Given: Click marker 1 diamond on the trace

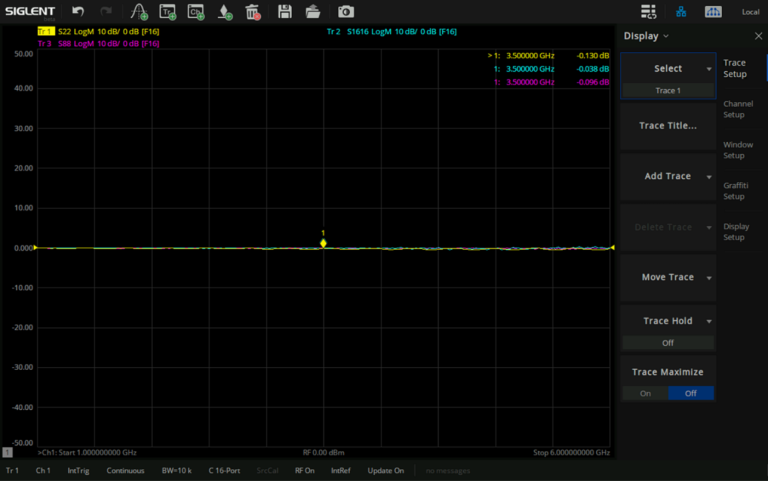Looking at the screenshot, I should tap(323, 243).
